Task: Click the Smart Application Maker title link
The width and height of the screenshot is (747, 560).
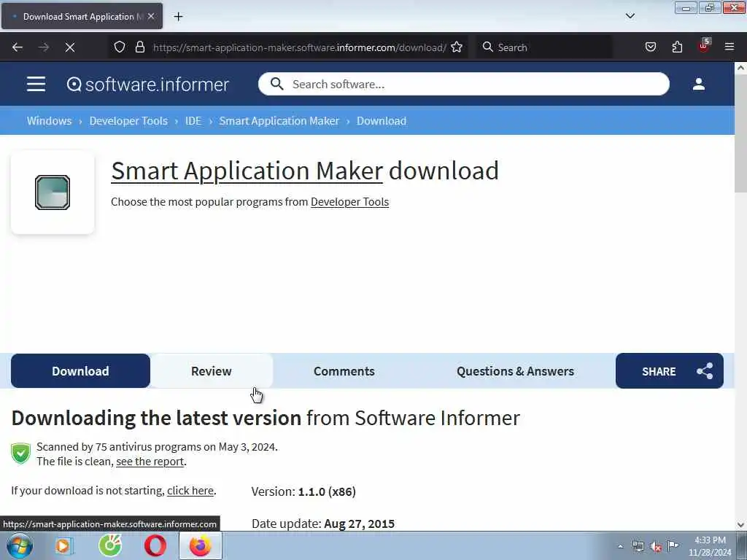Action: tap(247, 171)
